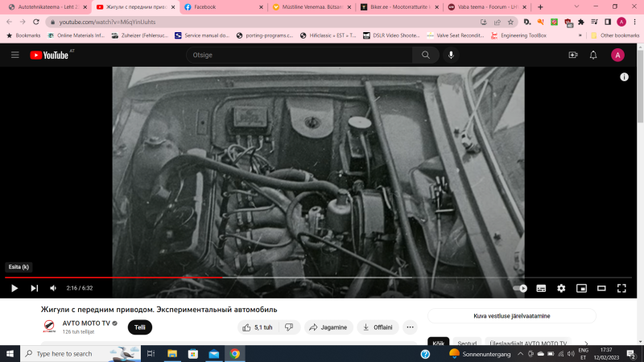
Task: Turn on subtitles captions
Action: (541, 288)
